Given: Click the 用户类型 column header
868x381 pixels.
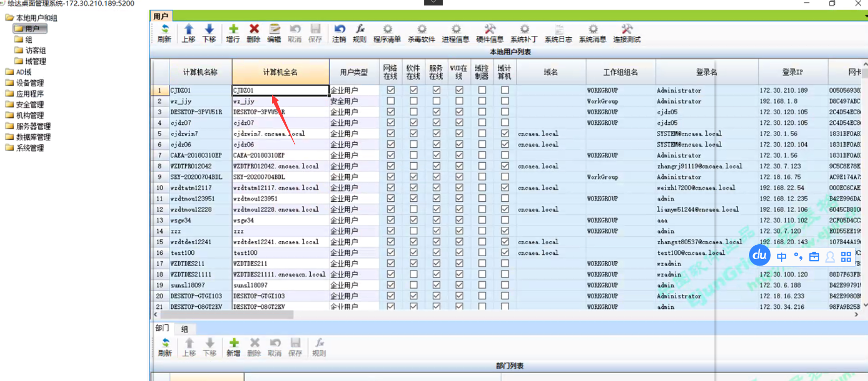Looking at the screenshot, I should (x=354, y=72).
